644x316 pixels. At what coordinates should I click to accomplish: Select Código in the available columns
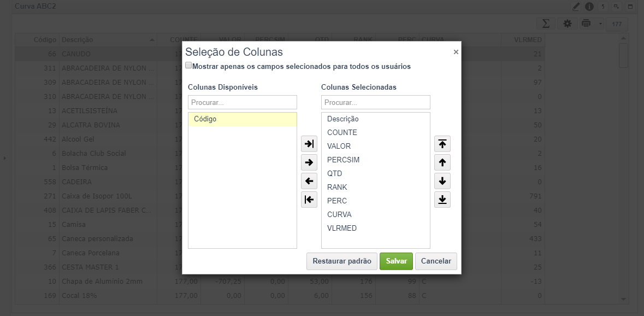point(243,119)
